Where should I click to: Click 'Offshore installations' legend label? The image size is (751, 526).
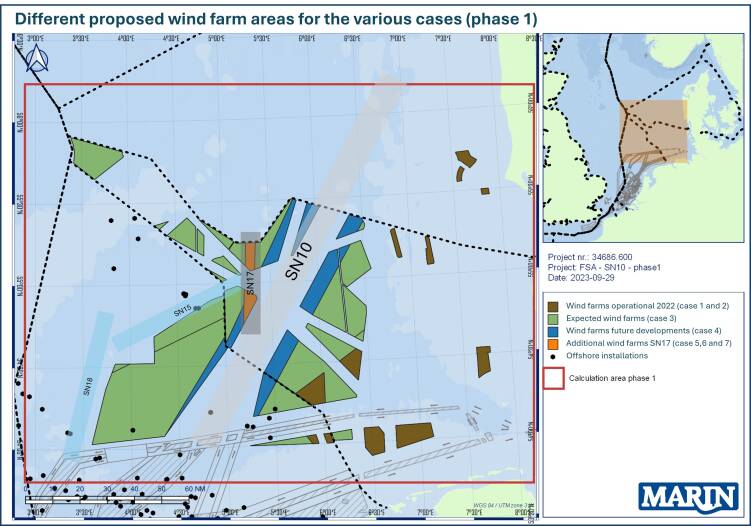coord(607,355)
